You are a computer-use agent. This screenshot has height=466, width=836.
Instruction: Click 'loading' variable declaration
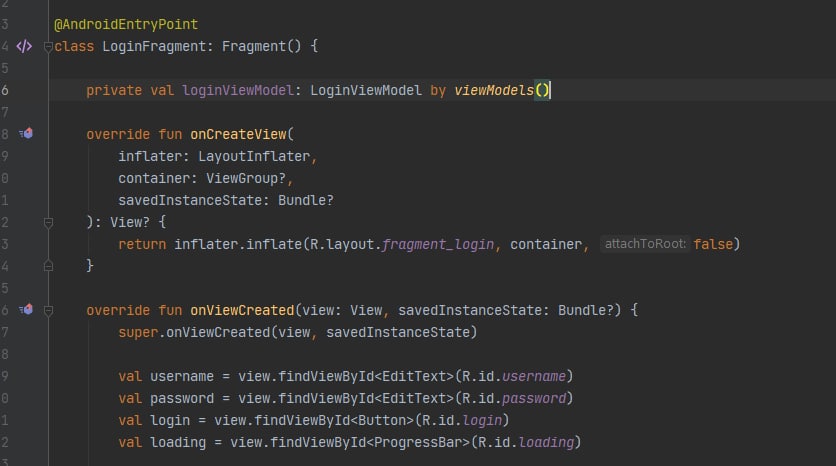pos(178,442)
